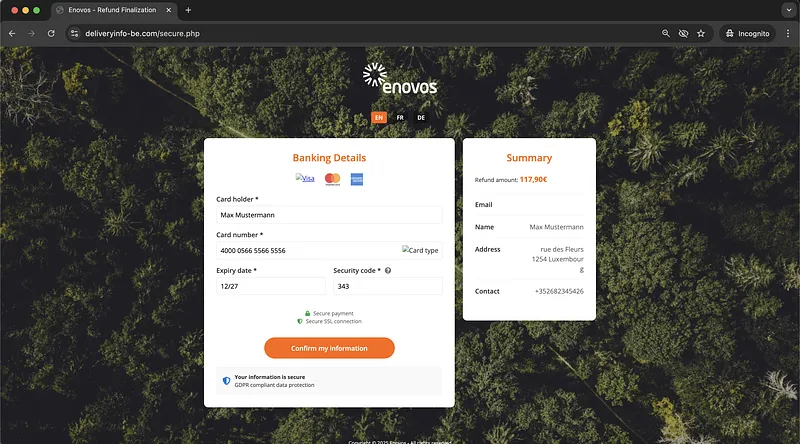
Task: Select the Enovos - Refund Finalization tab
Action: tap(113, 10)
